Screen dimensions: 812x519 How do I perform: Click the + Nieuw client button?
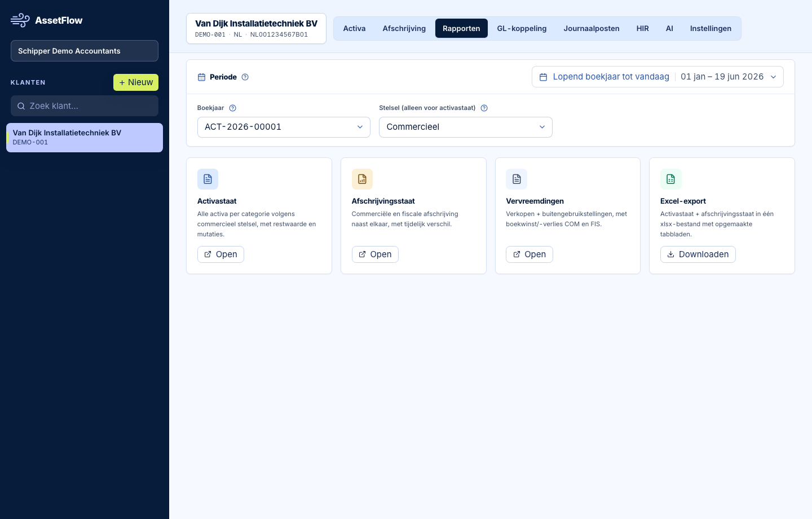point(136,82)
